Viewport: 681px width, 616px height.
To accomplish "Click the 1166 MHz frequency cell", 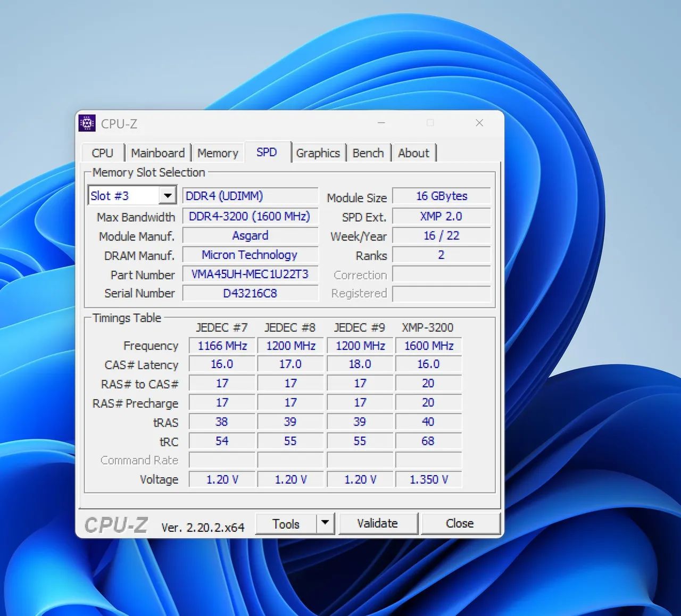I will click(x=222, y=346).
